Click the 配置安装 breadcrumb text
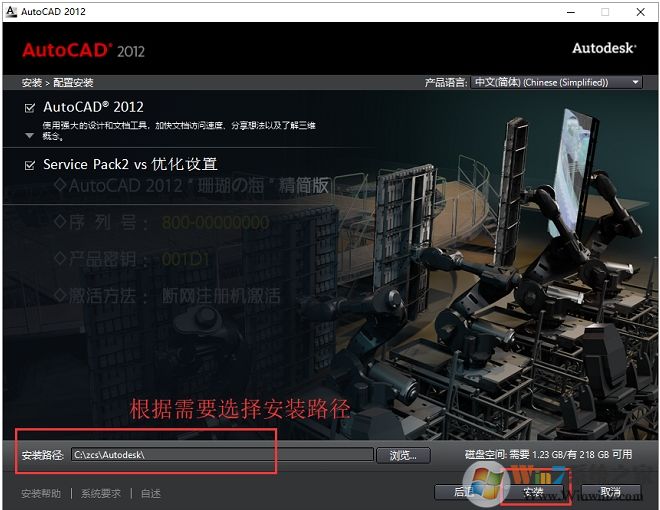 coord(73,82)
